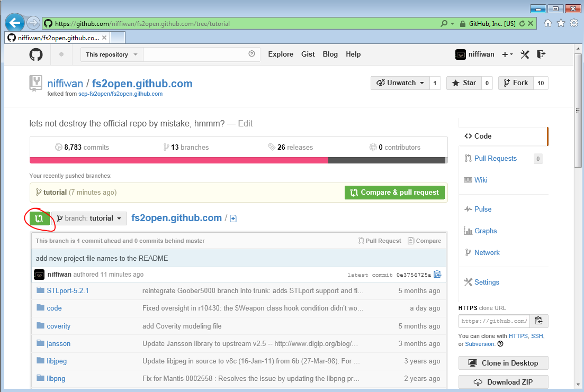The image size is (584, 392).
Task: Open the STLport-5.2.1 folder
Action: tap(68, 290)
